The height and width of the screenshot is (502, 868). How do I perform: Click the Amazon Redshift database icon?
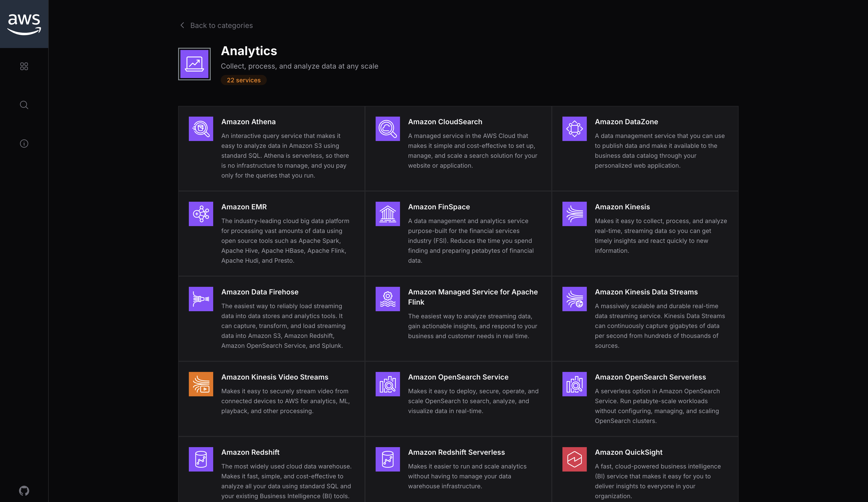pyautogui.click(x=201, y=459)
